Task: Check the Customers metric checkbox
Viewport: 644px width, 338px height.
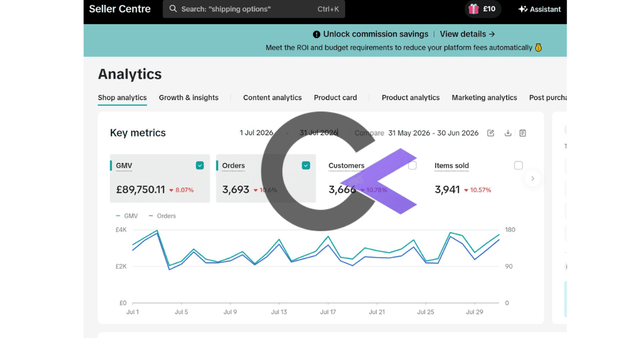Action: (x=412, y=166)
